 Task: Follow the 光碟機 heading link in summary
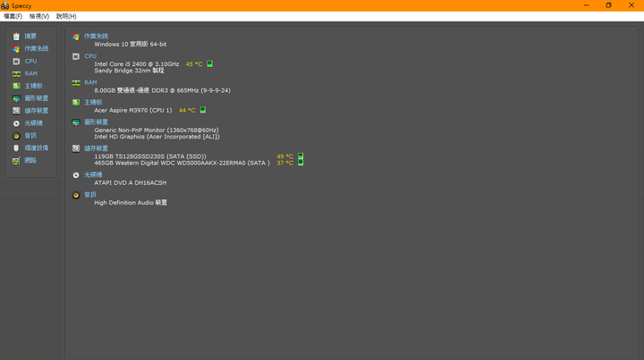pyautogui.click(x=93, y=175)
